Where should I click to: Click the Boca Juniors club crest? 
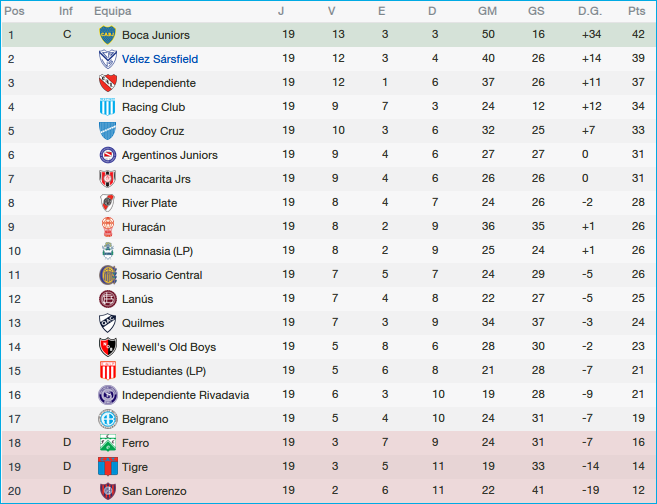click(x=107, y=35)
